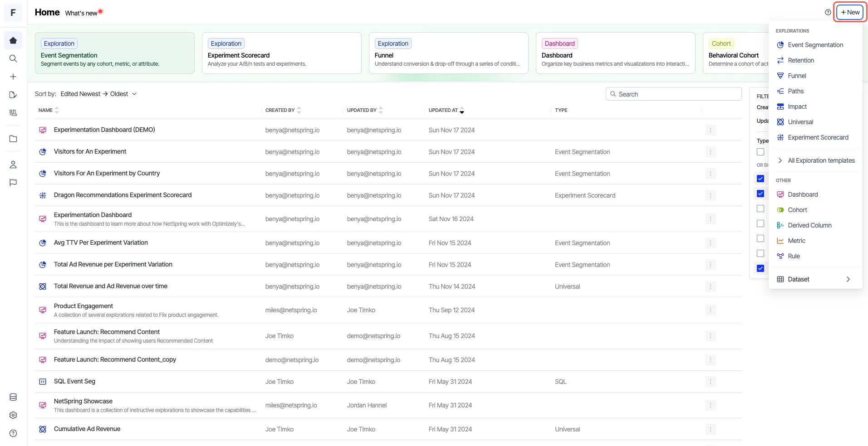Open the Sort by Edited Newest dropdown
Viewport: 868px width, 446px height.
98,94
